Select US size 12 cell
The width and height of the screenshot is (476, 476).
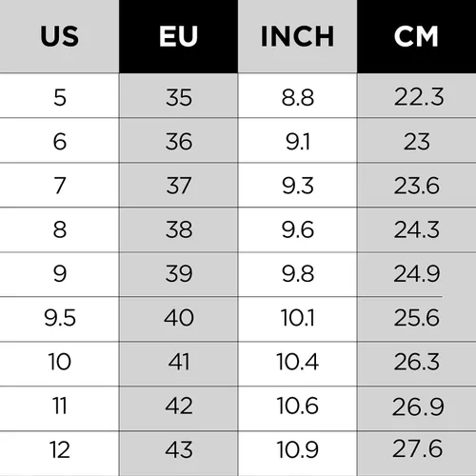[59, 454]
